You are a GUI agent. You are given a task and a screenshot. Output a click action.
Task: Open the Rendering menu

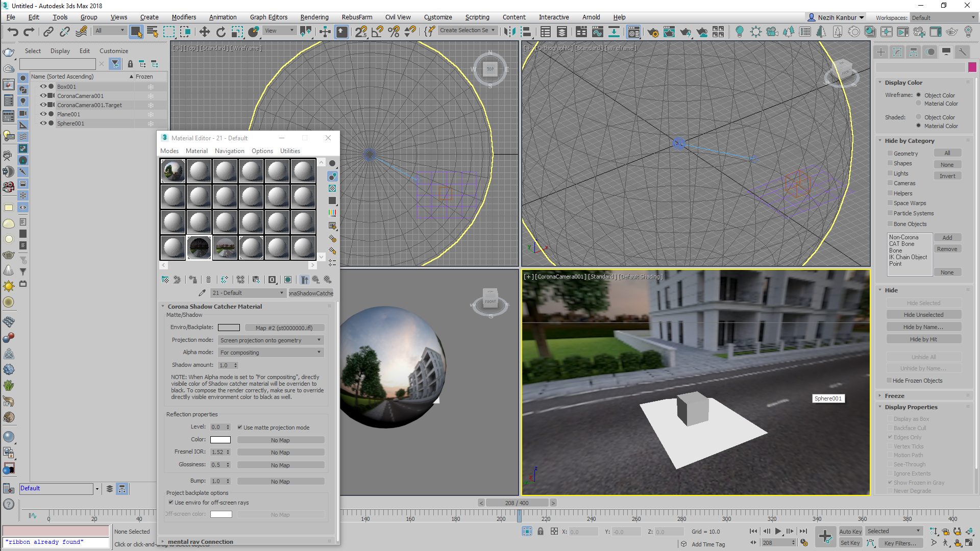tap(314, 17)
